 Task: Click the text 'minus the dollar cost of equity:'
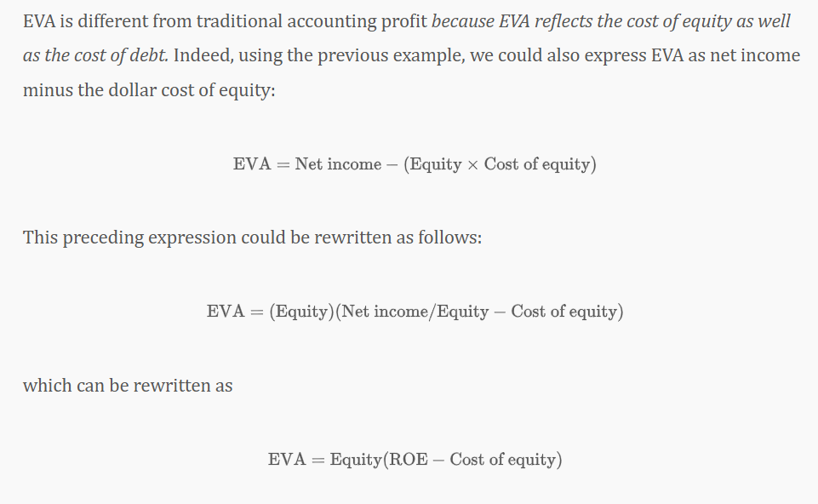[x=149, y=89]
